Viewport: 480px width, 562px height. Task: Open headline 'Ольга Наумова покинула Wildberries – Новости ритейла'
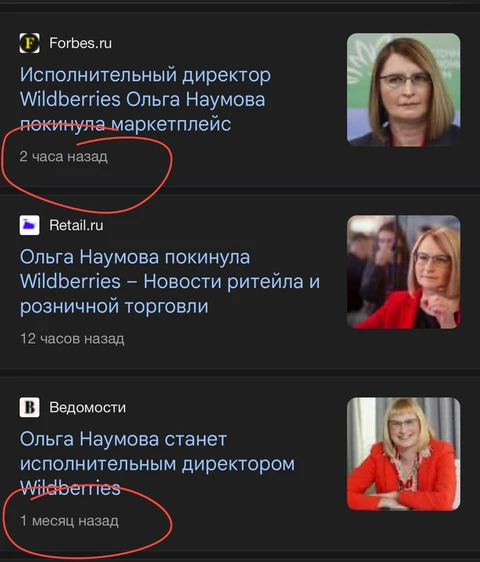170,281
